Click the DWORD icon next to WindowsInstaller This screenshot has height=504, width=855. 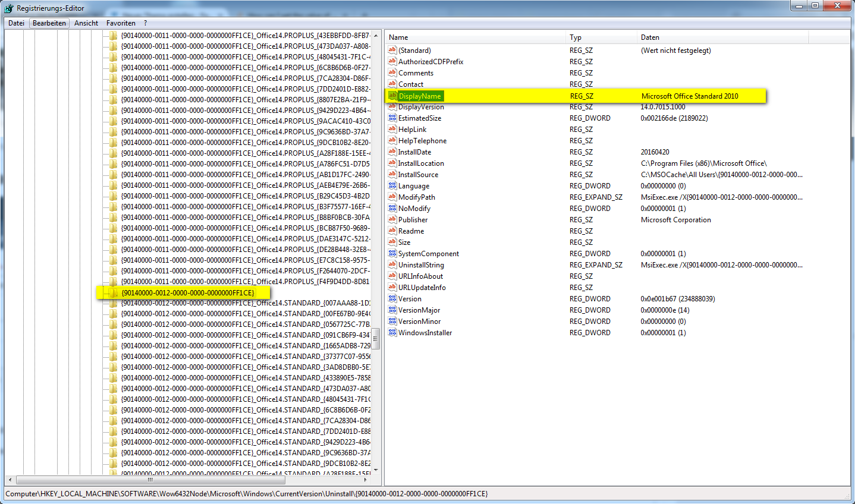[x=392, y=332]
